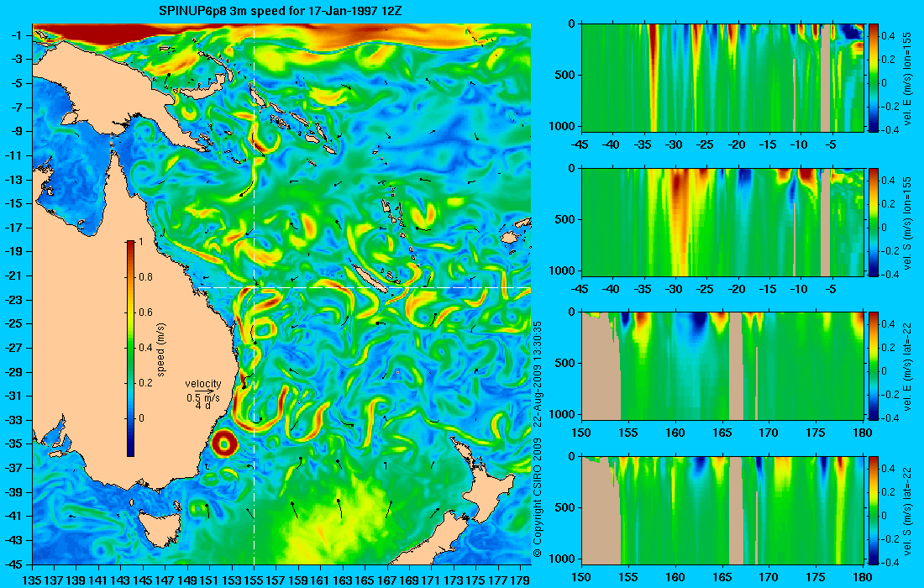Open the vel. S lat=-22 depth section plot
Screen dimensions: 924x588
[x=722, y=510]
